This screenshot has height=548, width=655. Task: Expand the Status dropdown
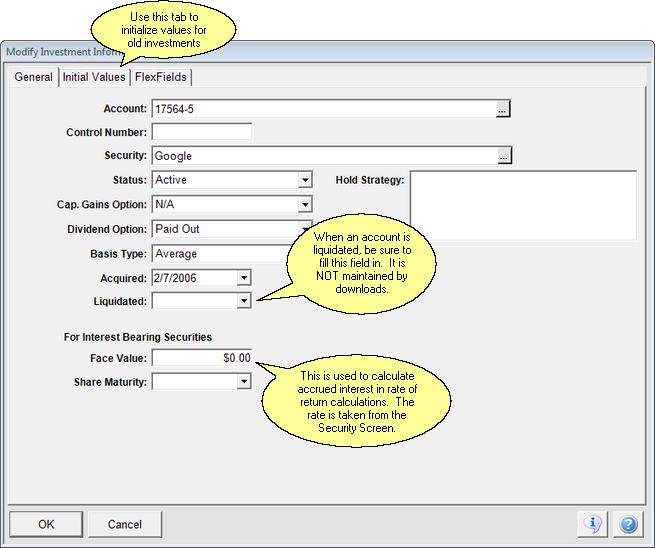[x=304, y=180]
